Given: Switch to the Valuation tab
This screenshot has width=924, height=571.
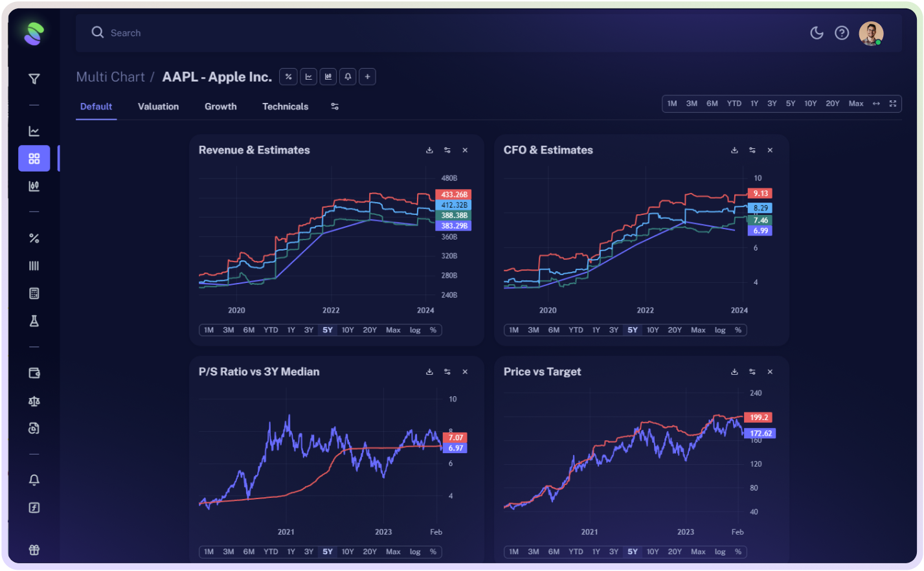Looking at the screenshot, I should (158, 106).
